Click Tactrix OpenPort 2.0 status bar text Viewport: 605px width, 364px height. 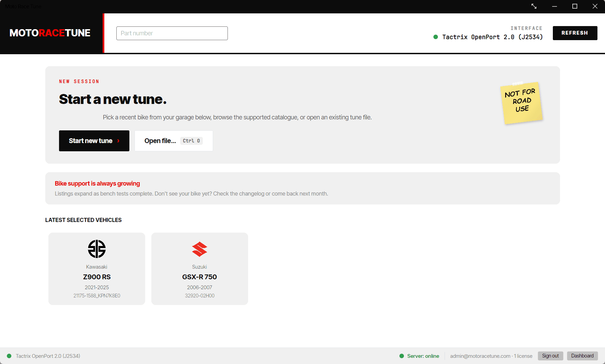tap(48, 356)
